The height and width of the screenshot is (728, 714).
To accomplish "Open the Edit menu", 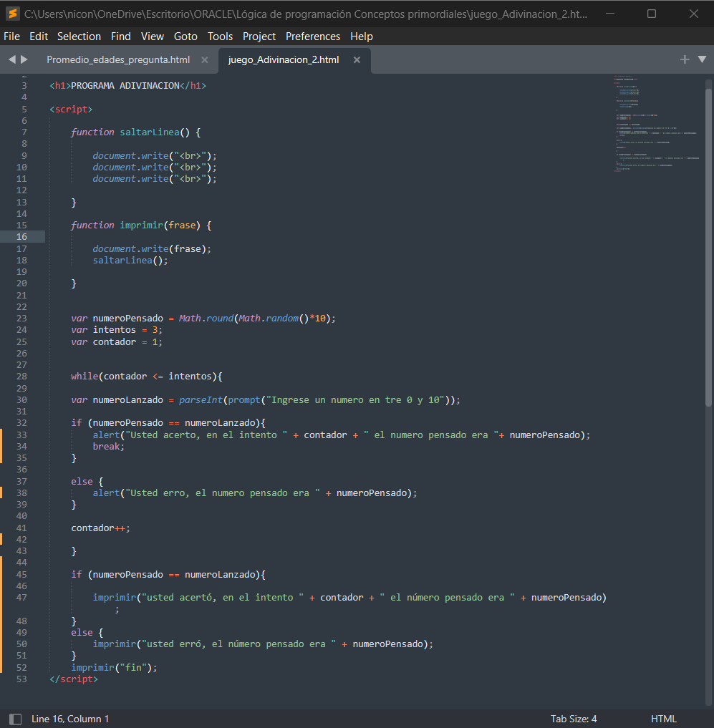I will [x=39, y=37].
